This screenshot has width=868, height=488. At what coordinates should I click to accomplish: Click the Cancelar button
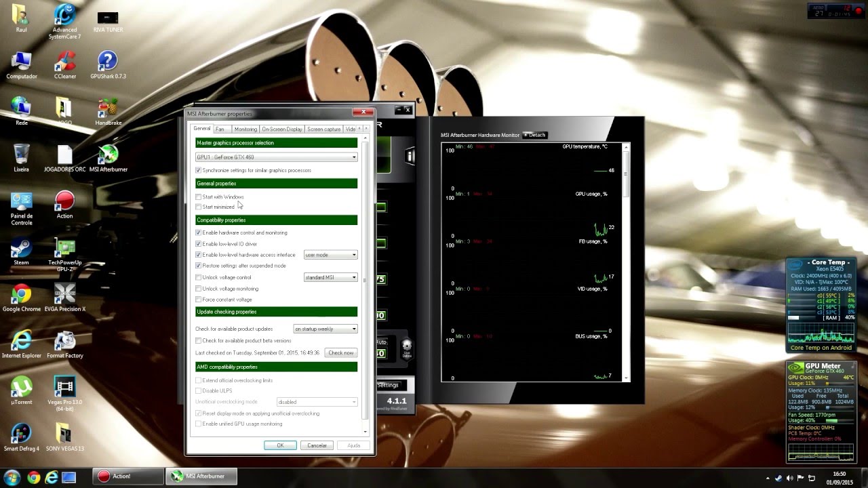[x=317, y=445]
